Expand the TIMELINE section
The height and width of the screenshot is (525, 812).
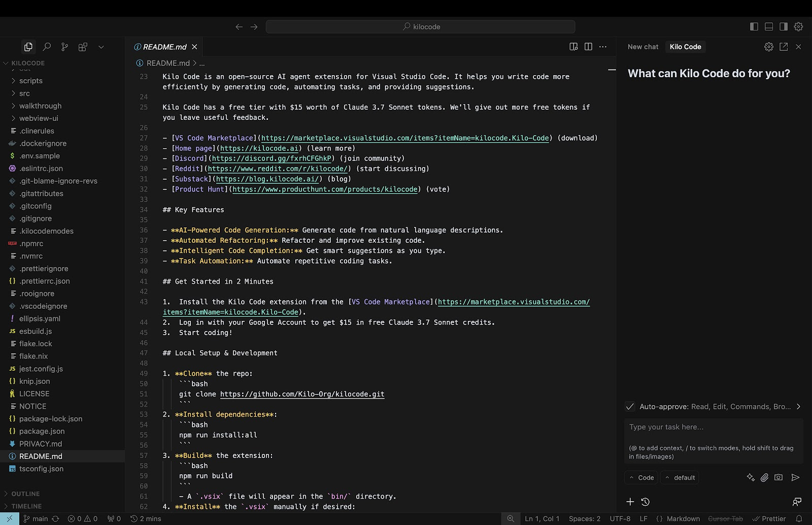pyautogui.click(x=62, y=506)
